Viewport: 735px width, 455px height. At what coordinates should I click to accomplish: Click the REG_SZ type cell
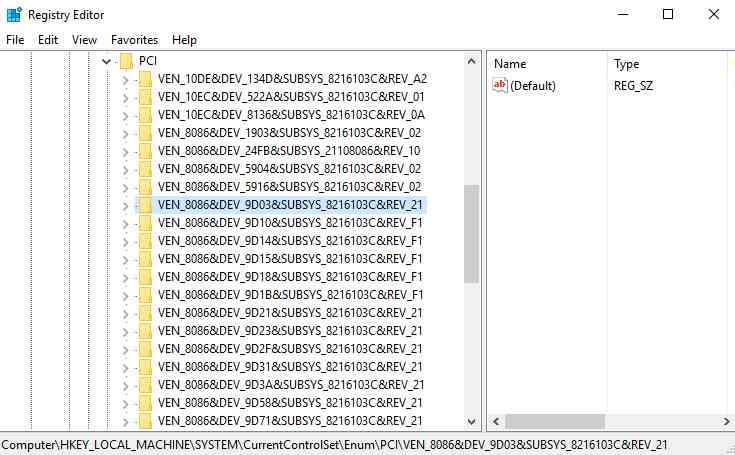pos(633,86)
